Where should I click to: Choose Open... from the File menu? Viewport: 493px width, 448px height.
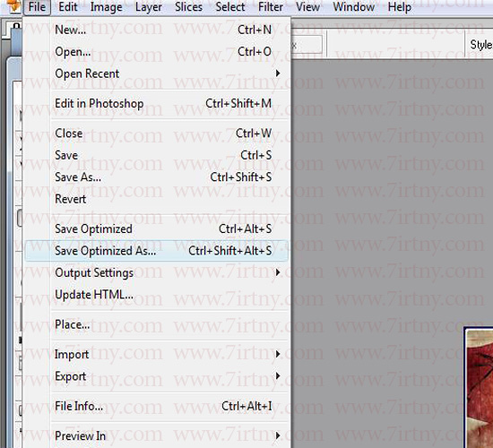coord(157,52)
